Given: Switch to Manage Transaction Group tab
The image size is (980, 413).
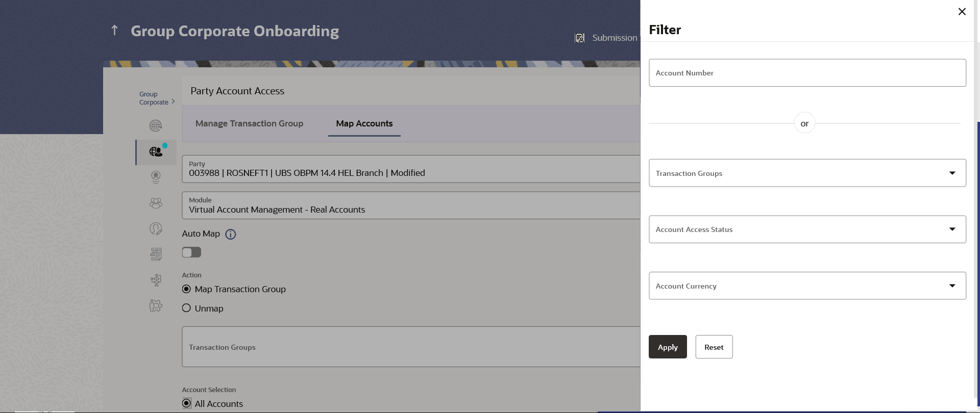Looking at the screenshot, I should pos(249,123).
